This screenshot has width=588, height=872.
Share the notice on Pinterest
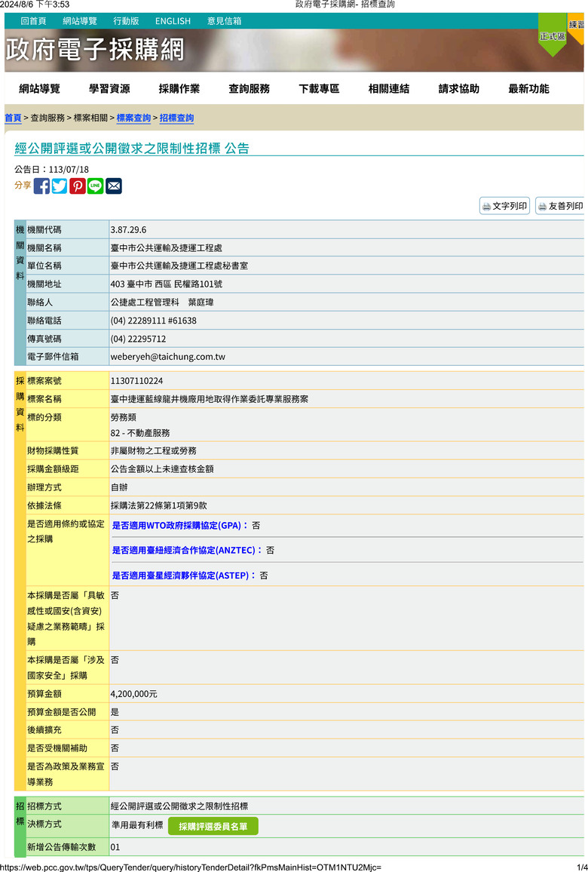click(77, 186)
